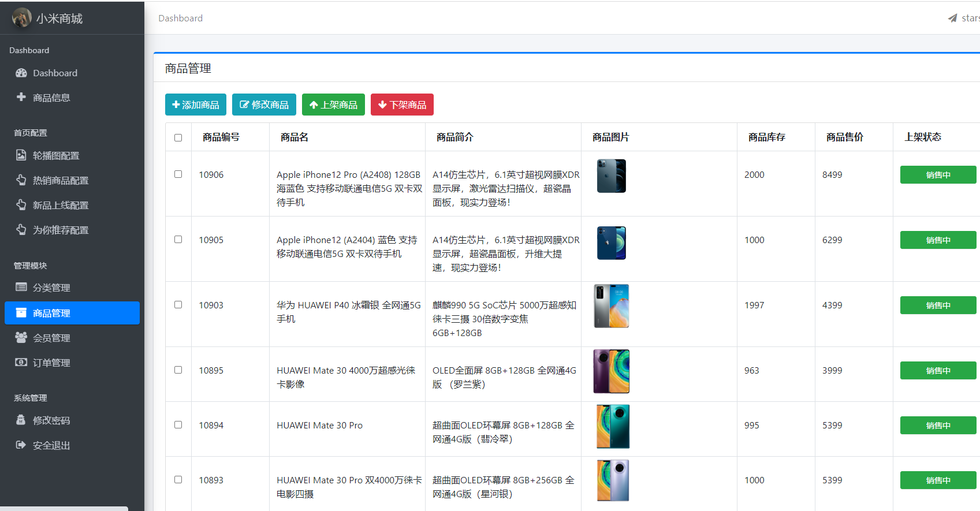
Task: Click the stock cell 1997
Action: [x=754, y=305]
